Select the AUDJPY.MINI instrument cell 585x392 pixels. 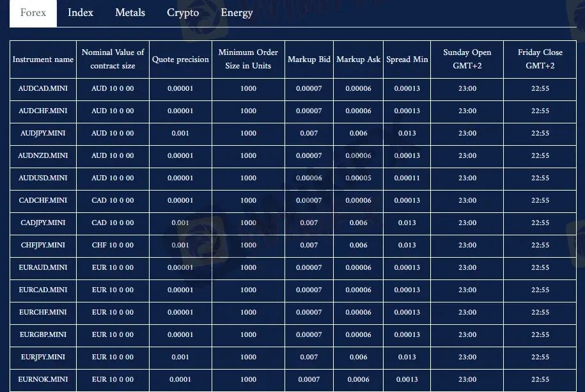(x=43, y=133)
